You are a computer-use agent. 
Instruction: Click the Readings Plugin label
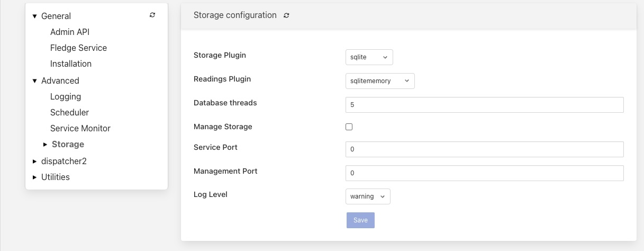(222, 79)
